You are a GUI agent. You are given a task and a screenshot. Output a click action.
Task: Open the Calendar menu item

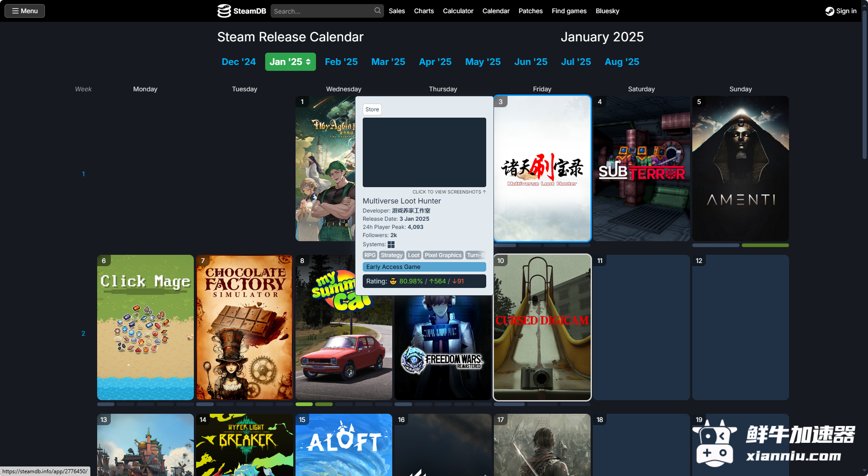[x=496, y=11]
